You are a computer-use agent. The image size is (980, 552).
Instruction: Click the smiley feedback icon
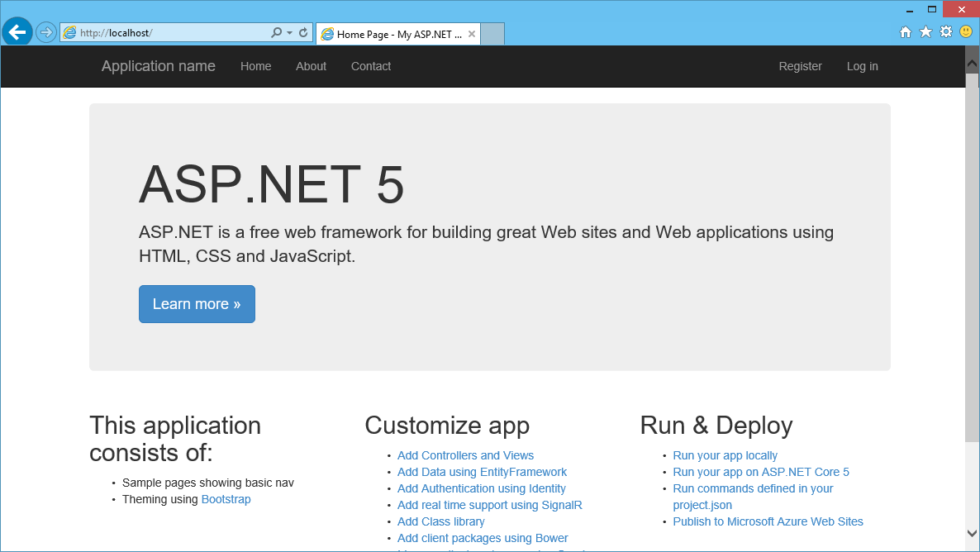(x=966, y=32)
